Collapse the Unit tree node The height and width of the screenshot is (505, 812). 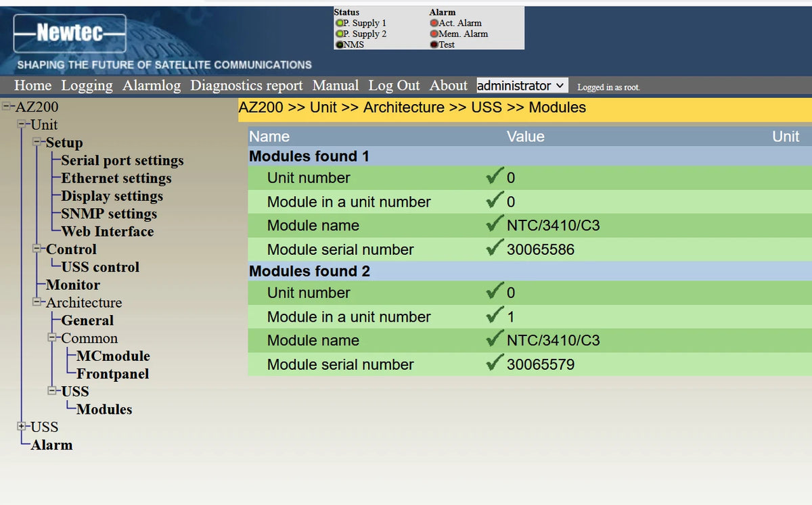tap(22, 125)
